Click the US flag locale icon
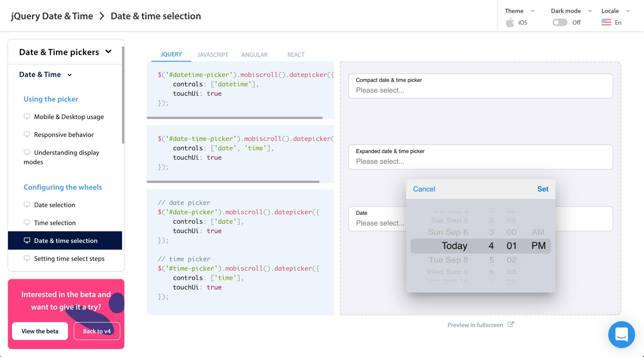This screenshot has height=357, width=644. [x=606, y=23]
